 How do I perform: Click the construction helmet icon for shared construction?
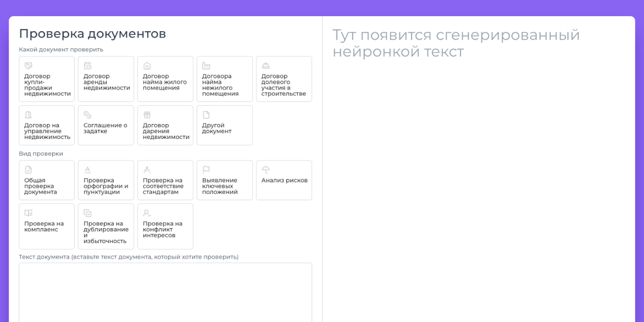pyautogui.click(x=266, y=65)
